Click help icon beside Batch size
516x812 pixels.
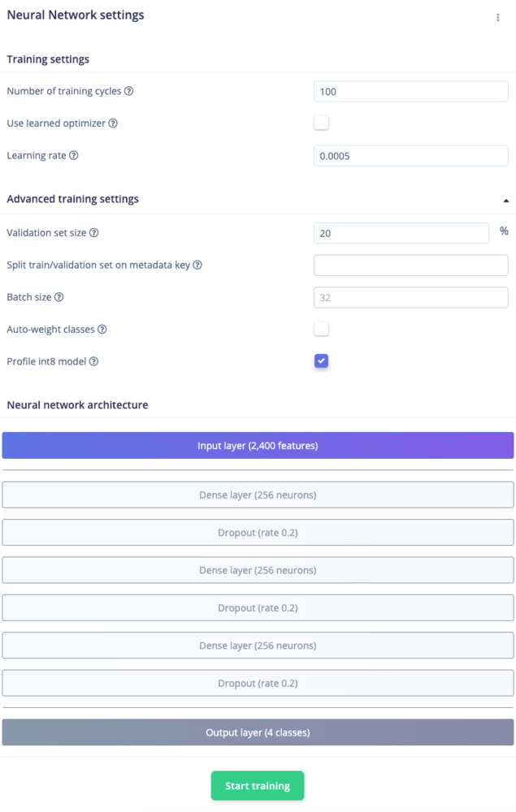(59, 297)
